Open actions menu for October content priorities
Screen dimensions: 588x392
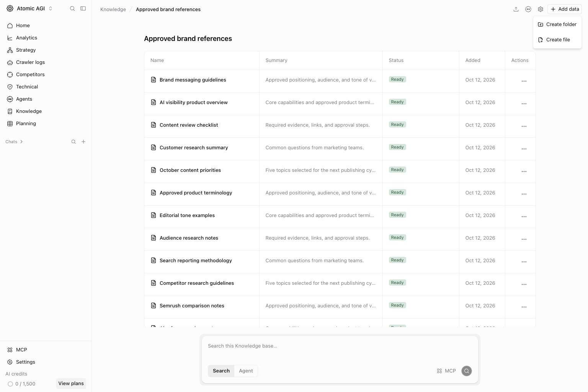[x=524, y=171]
